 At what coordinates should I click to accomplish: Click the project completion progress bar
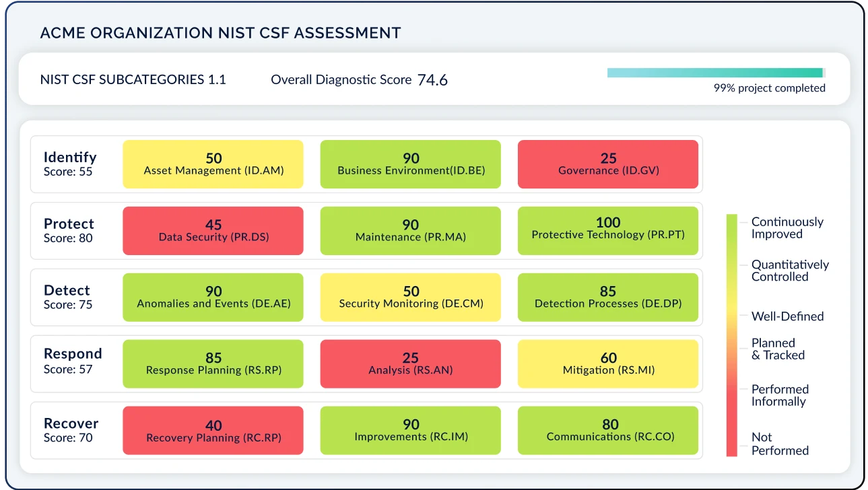(x=716, y=73)
